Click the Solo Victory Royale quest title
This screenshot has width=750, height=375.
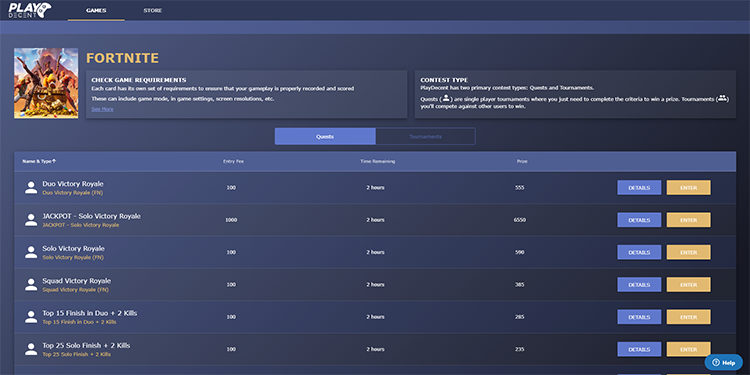click(73, 248)
